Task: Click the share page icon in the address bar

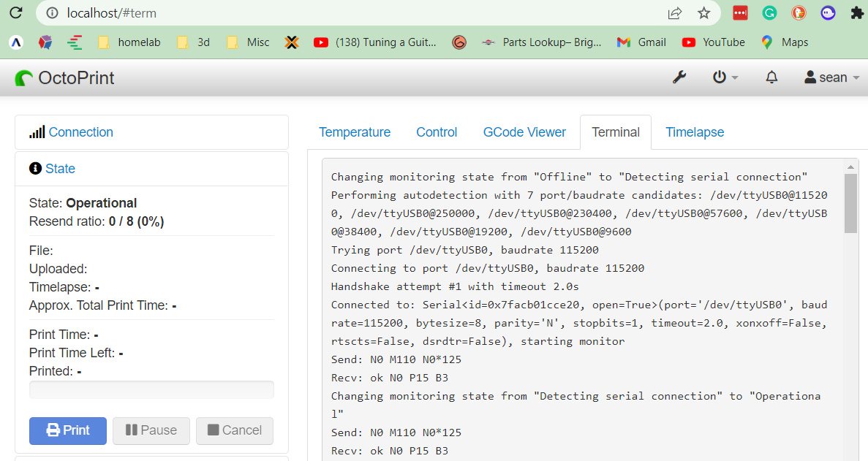Action: pos(674,12)
